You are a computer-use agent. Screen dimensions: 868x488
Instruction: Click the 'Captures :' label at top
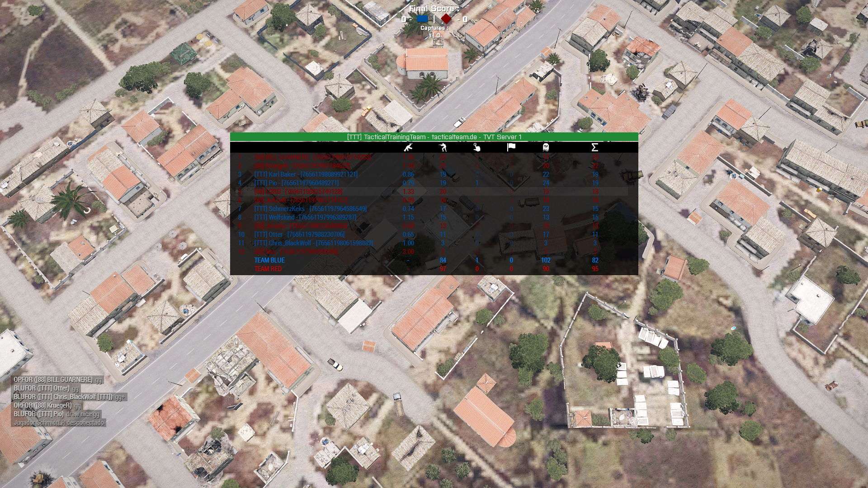[x=434, y=28]
